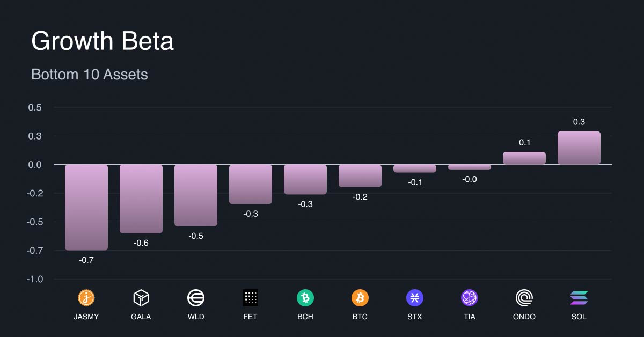
Task: Select the SOL Solana icon
Action: coord(579,297)
